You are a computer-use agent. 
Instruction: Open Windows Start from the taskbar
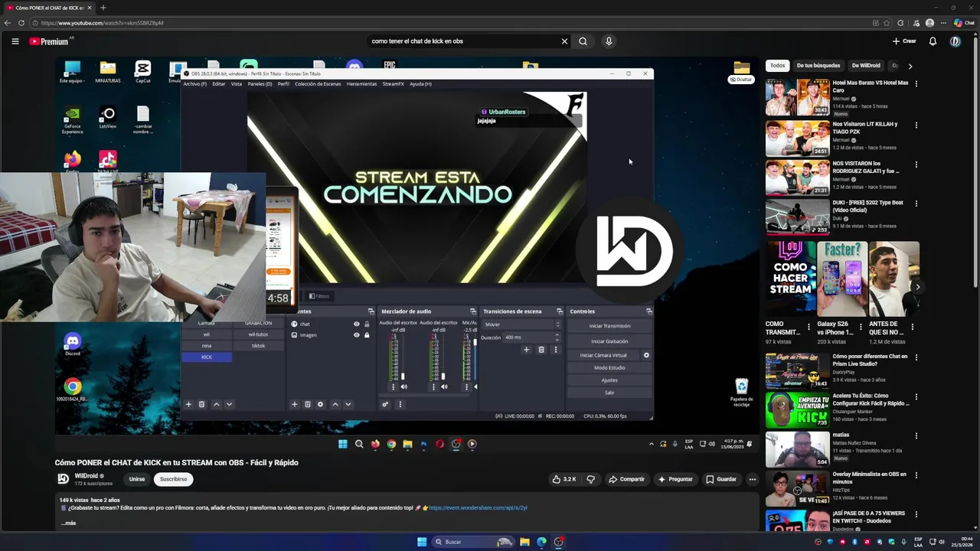(421, 542)
